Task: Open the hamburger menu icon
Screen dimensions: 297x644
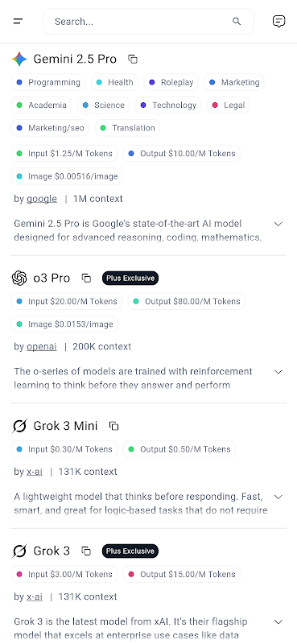Action: [x=18, y=22]
